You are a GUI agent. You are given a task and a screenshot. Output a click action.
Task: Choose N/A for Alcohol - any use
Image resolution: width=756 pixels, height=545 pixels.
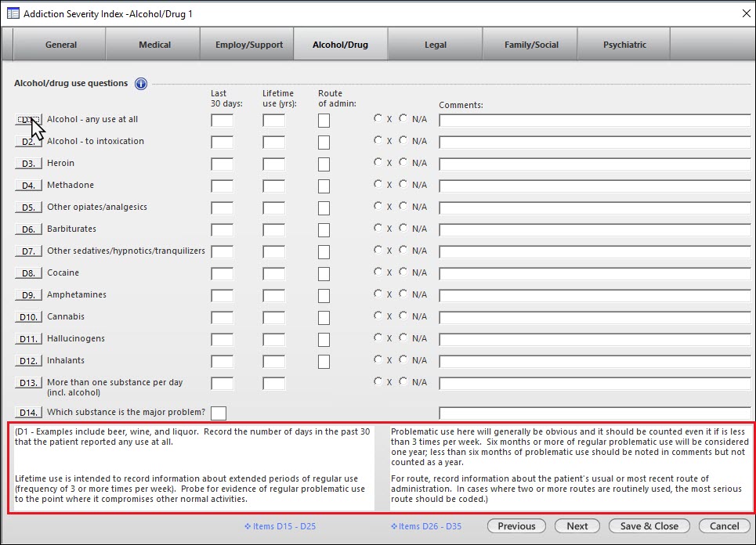point(403,119)
